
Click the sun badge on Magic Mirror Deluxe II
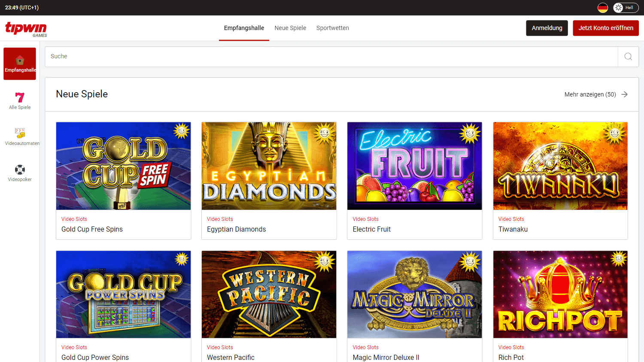click(x=470, y=261)
